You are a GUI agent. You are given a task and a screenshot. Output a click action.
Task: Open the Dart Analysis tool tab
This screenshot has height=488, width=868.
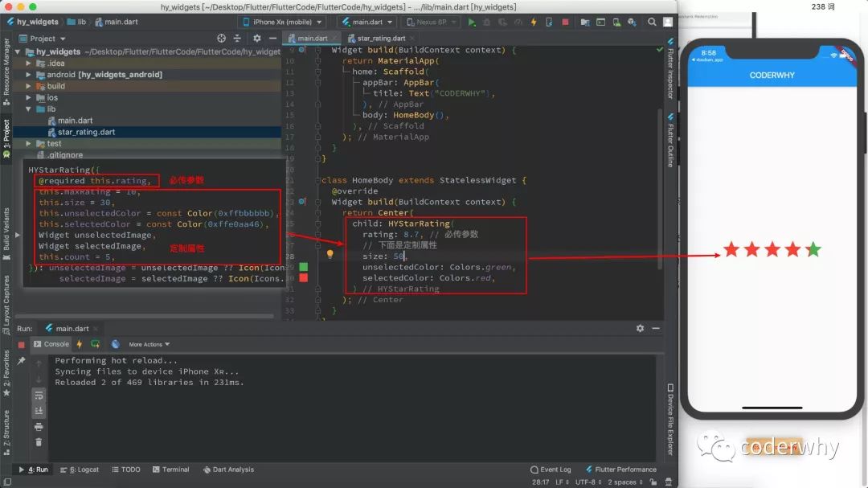[228, 470]
